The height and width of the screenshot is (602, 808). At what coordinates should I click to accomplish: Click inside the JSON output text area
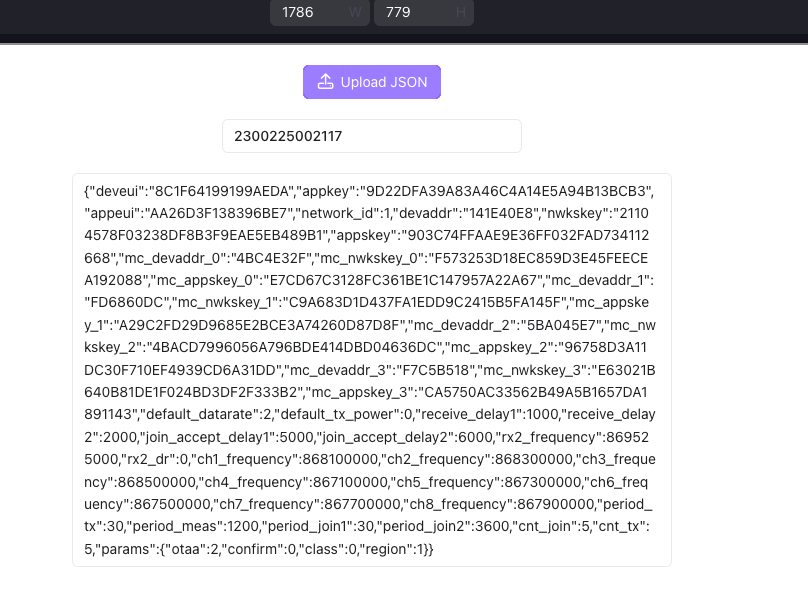(372, 370)
